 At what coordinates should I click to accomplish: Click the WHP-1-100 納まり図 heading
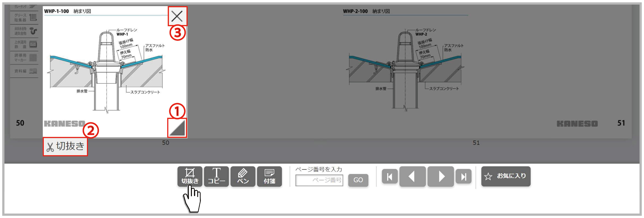[x=68, y=11]
